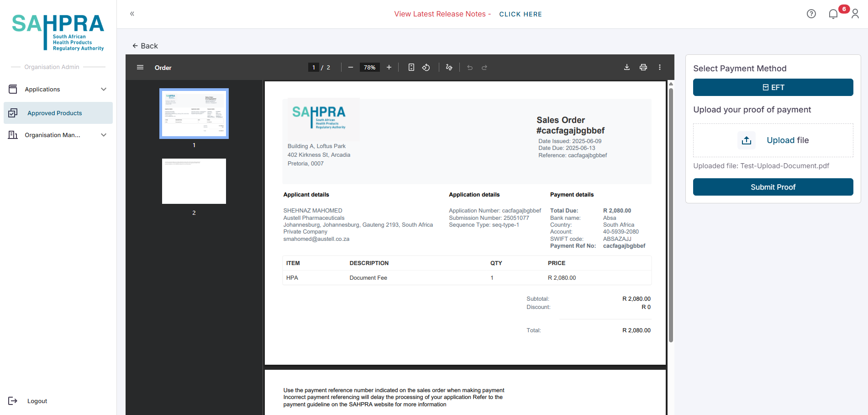Click the CLICK HERE release notes link
868x415 pixels.
(x=521, y=14)
